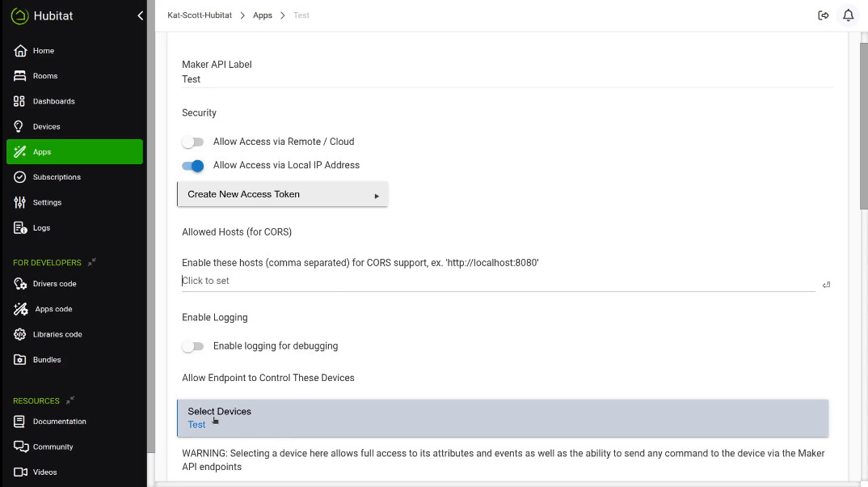The image size is (868, 487).
Task: Click the Dashboards grid icon
Action: (20, 101)
